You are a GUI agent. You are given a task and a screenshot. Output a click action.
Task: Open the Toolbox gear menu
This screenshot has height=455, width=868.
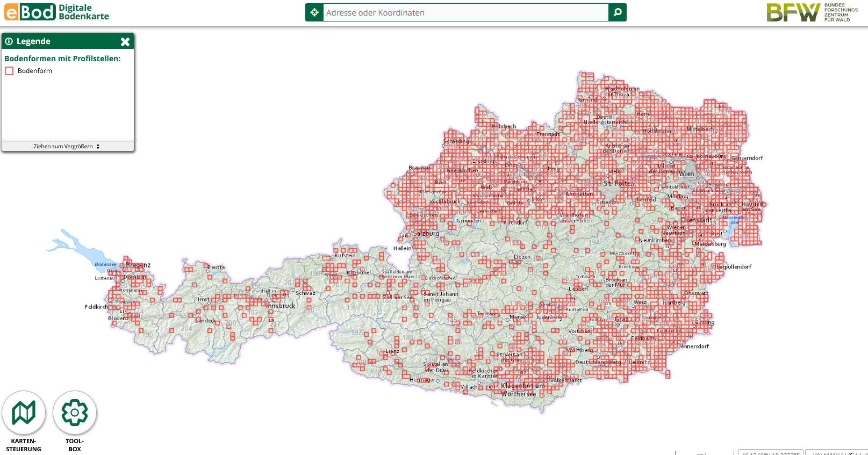(x=75, y=413)
